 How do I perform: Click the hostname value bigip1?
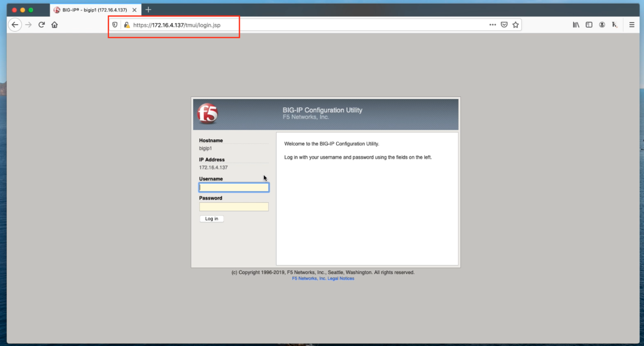(206, 148)
